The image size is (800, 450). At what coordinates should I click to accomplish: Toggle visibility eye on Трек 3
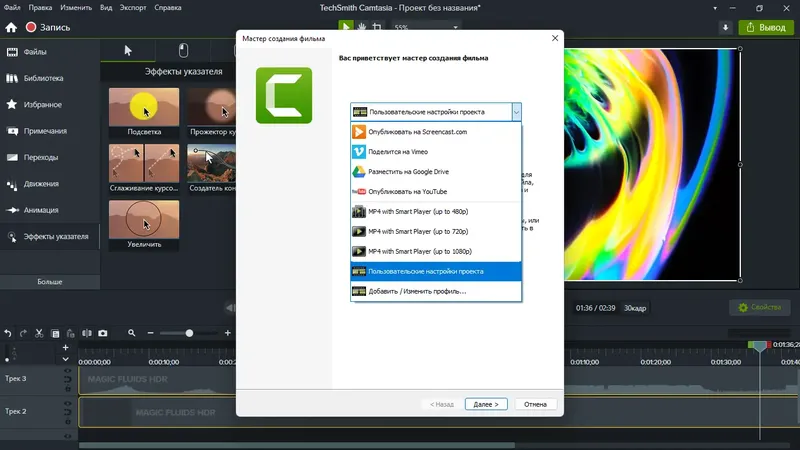pyautogui.click(x=67, y=371)
